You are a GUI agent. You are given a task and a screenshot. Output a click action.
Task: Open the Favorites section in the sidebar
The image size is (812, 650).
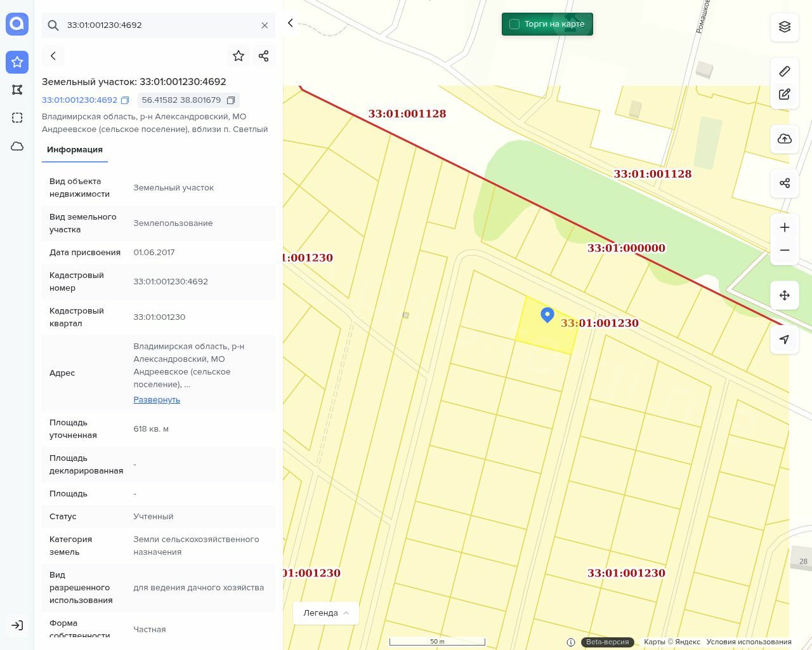point(17,62)
